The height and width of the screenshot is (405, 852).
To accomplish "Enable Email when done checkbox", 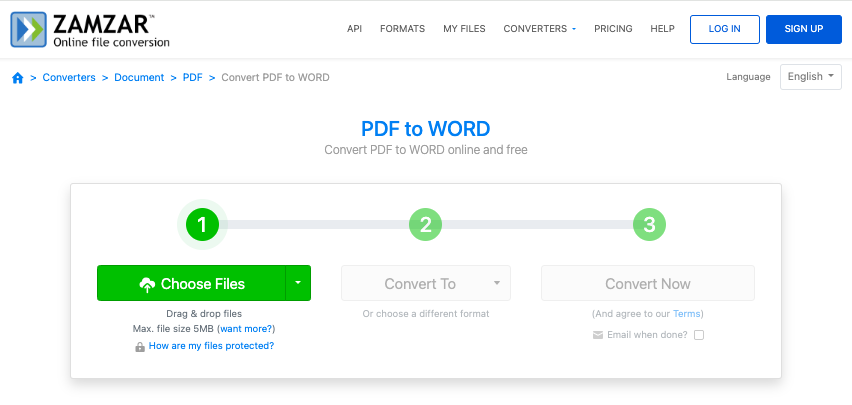I will pos(699,335).
